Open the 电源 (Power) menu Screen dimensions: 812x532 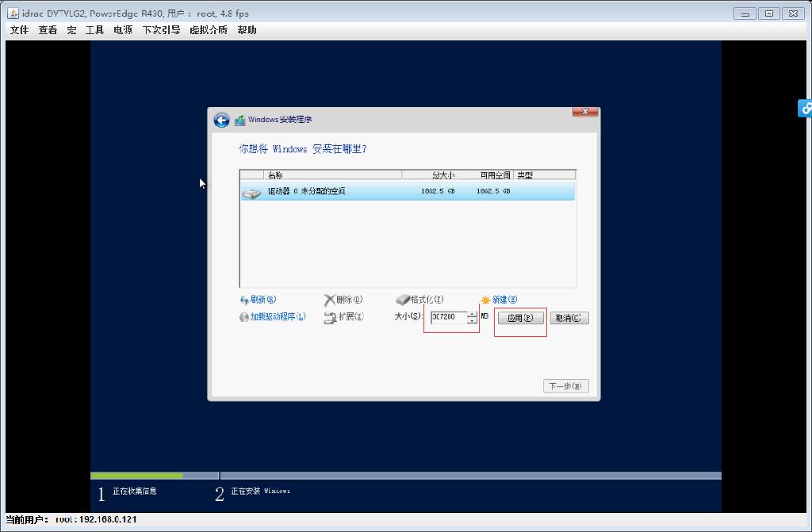(x=121, y=29)
